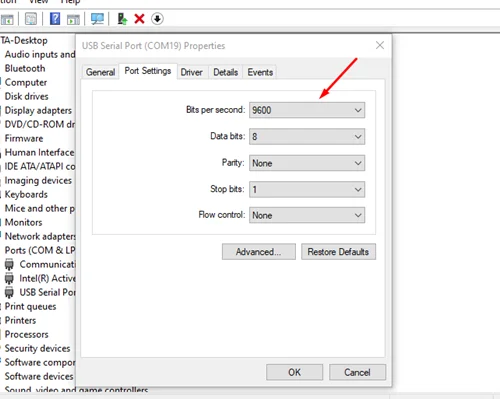
Task: Close the COM19 Properties dialog
Action: 380,45
